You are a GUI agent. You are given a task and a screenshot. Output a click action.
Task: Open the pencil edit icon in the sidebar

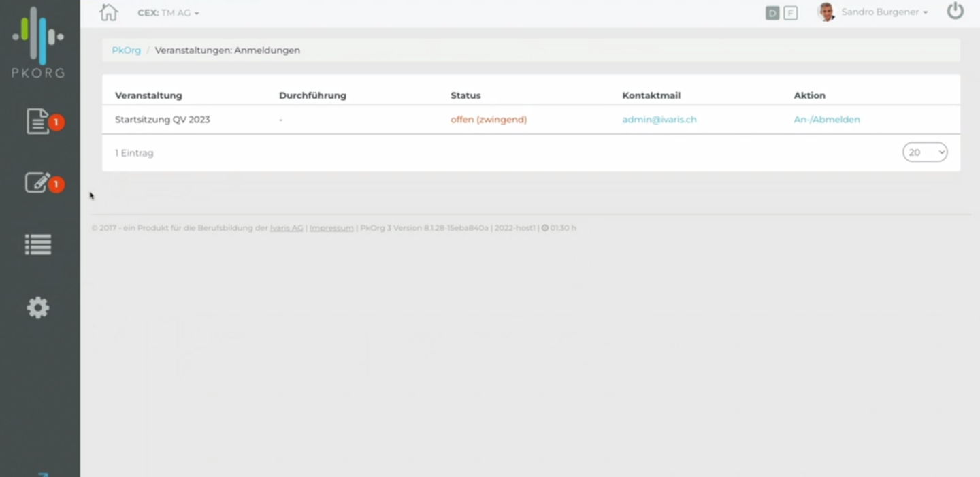38,182
